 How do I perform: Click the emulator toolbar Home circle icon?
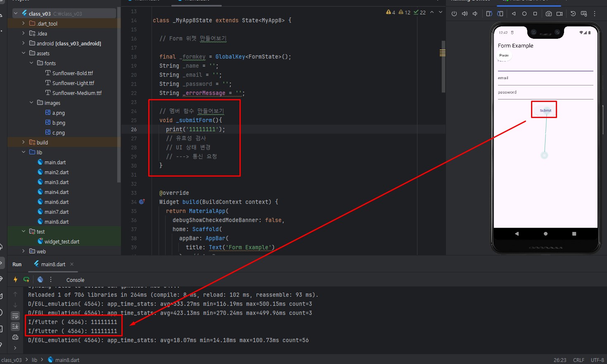pyautogui.click(x=524, y=14)
